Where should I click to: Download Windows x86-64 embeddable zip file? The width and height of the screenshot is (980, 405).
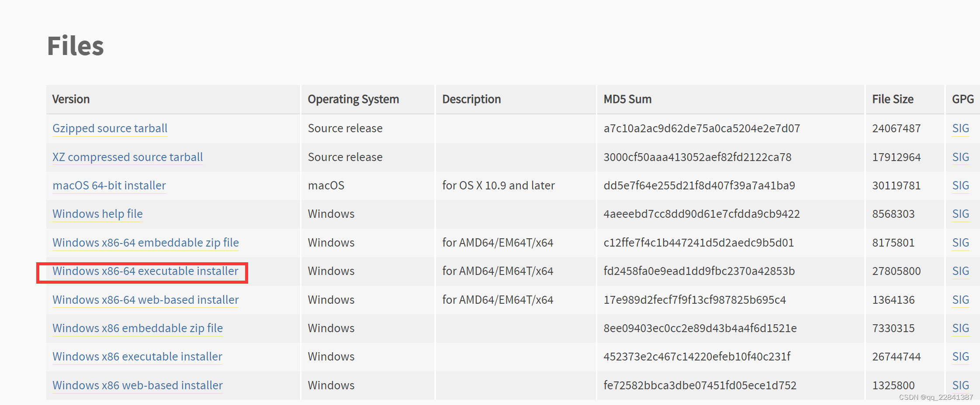tap(145, 243)
